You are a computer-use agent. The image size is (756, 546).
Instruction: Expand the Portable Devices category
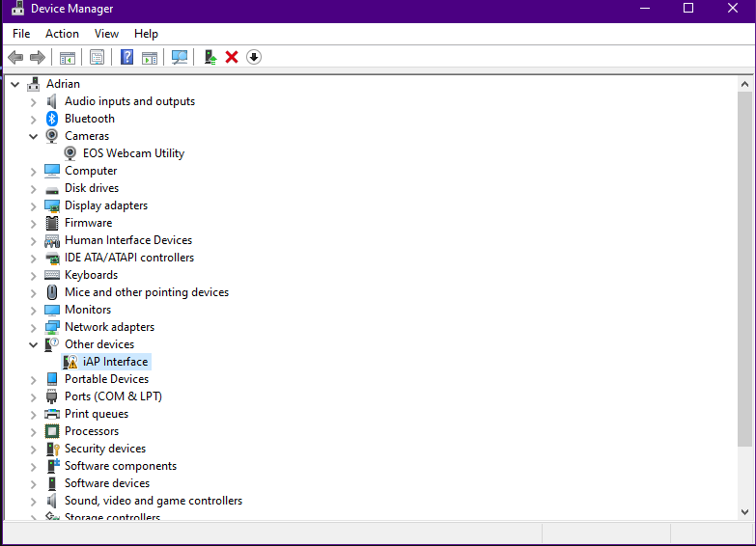[x=33, y=380]
